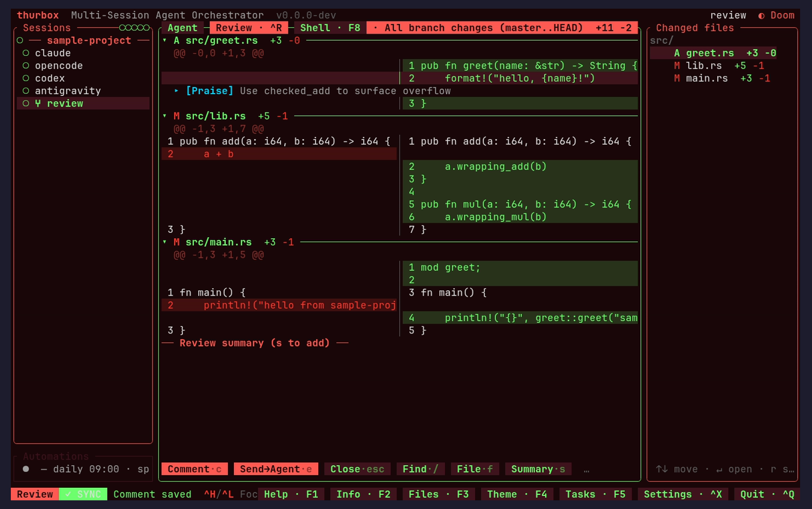The image size is (812, 509).
Task: Click the modified marker for lib.rs
Action: click(x=677, y=66)
